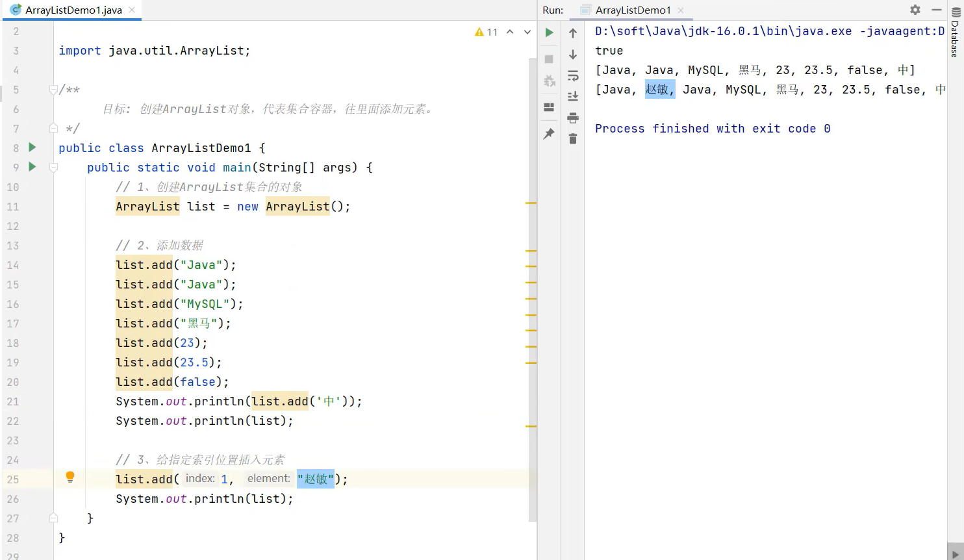Collapse the main method fold on line 9

coord(53,168)
